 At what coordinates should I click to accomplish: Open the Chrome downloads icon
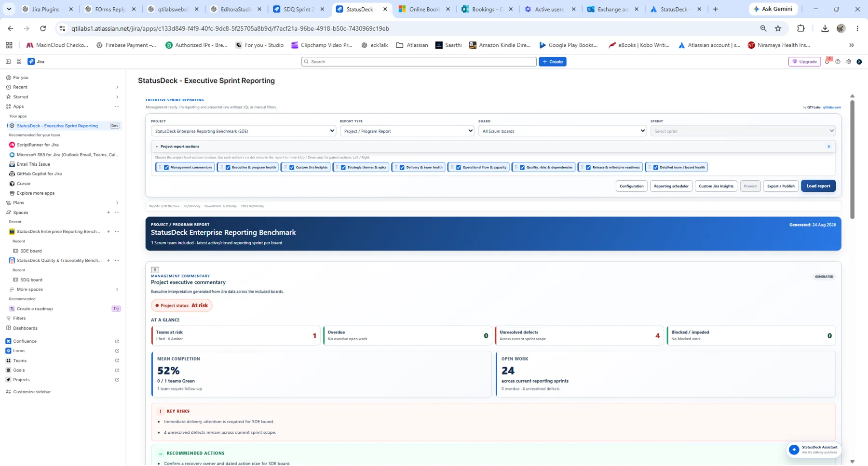[x=825, y=28]
